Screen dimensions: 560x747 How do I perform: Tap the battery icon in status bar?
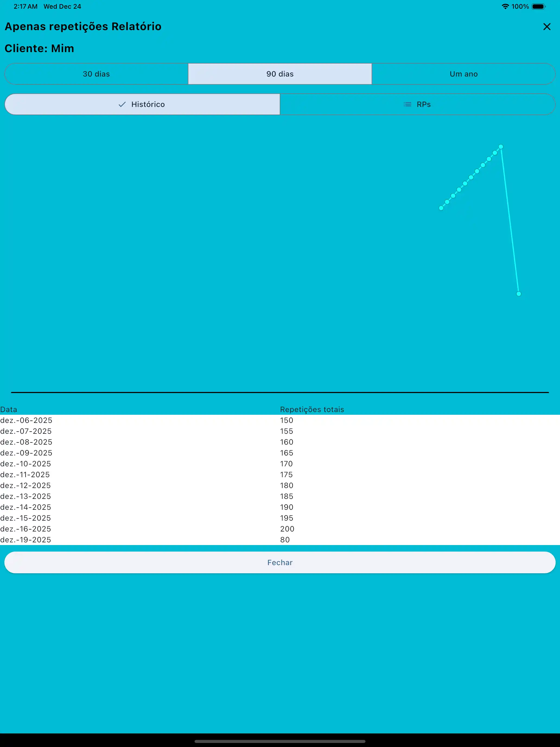(x=538, y=7)
